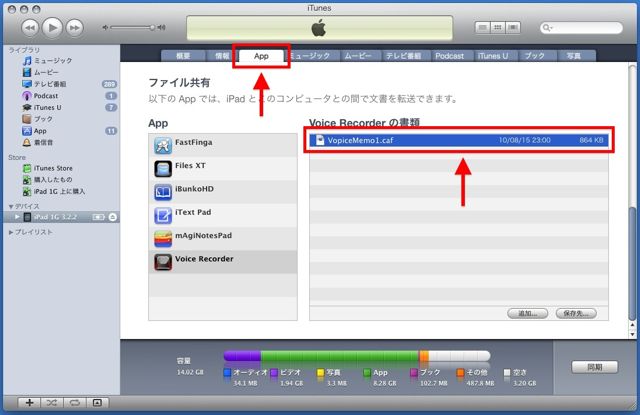Switch to list view mode
The height and width of the screenshot is (415, 640).
point(482,27)
